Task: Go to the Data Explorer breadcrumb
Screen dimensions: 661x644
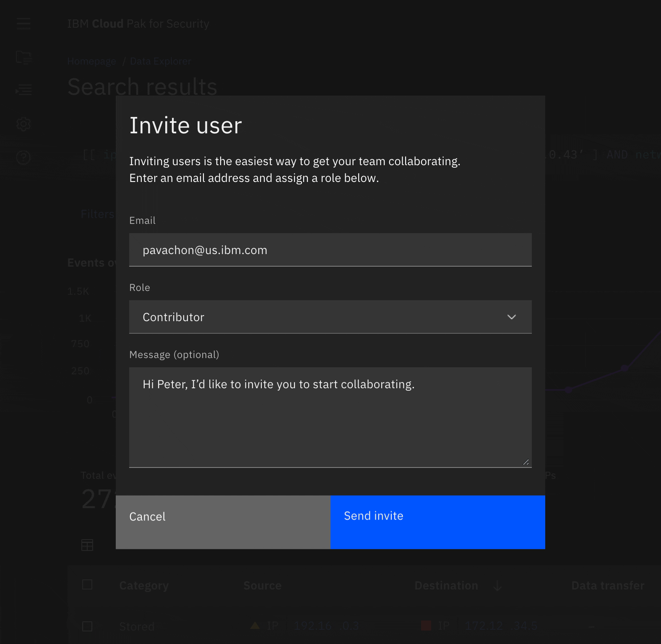Action: click(x=161, y=61)
